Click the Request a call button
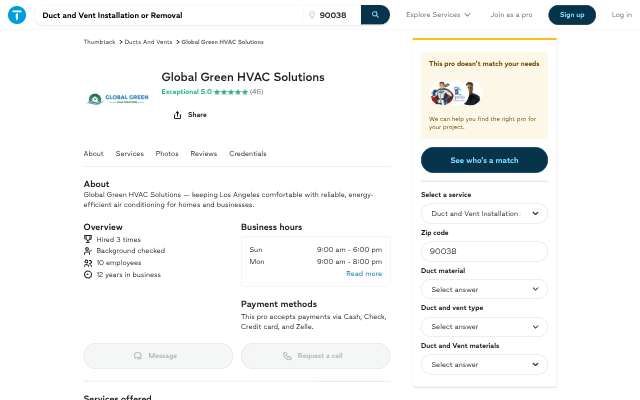The height and width of the screenshot is (400, 640). pos(316,356)
